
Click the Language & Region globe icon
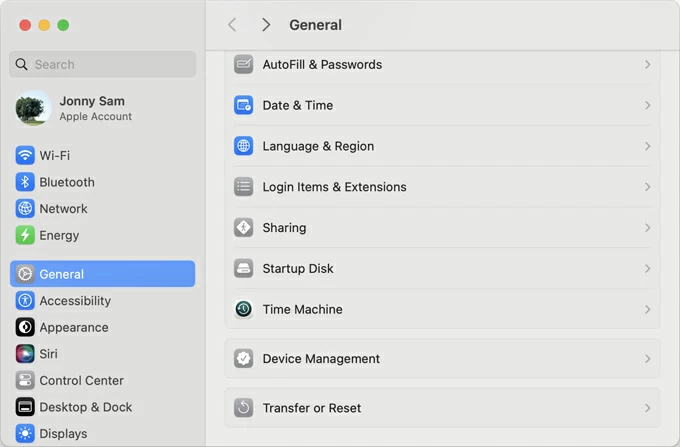(x=243, y=146)
